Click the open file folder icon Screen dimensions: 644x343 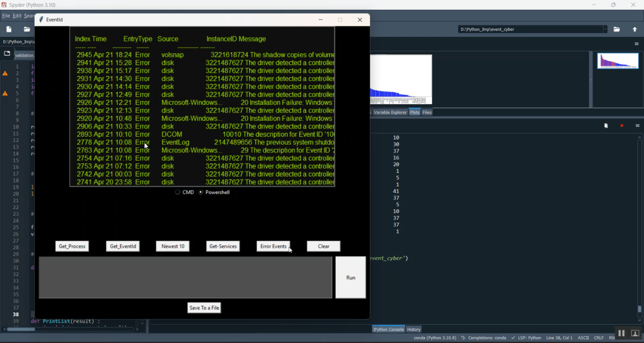pos(27,29)
